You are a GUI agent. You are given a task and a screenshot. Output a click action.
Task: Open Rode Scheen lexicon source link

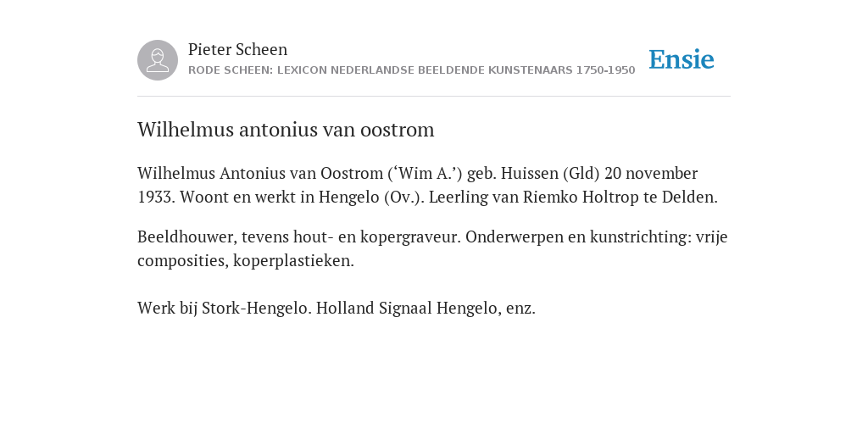point(411,70)
